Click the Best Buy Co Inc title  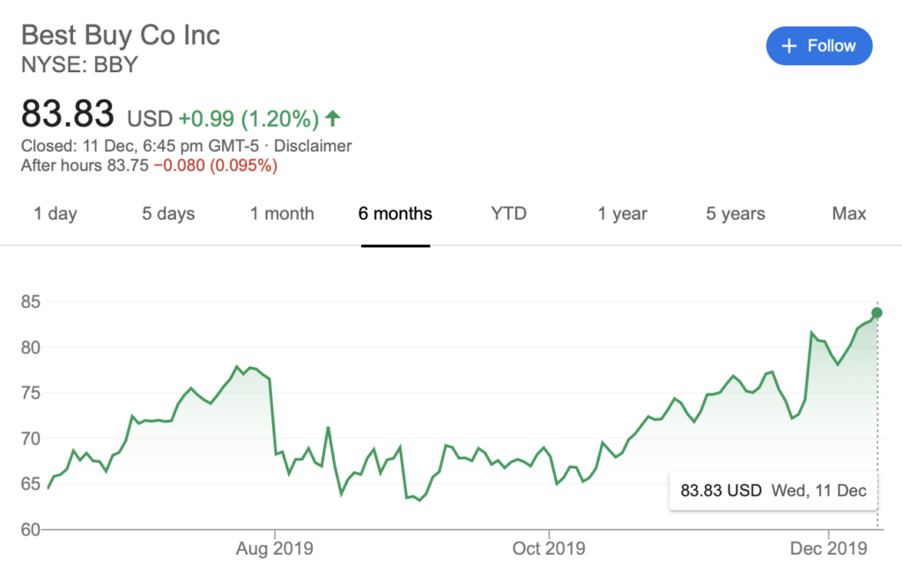point(121,35)
